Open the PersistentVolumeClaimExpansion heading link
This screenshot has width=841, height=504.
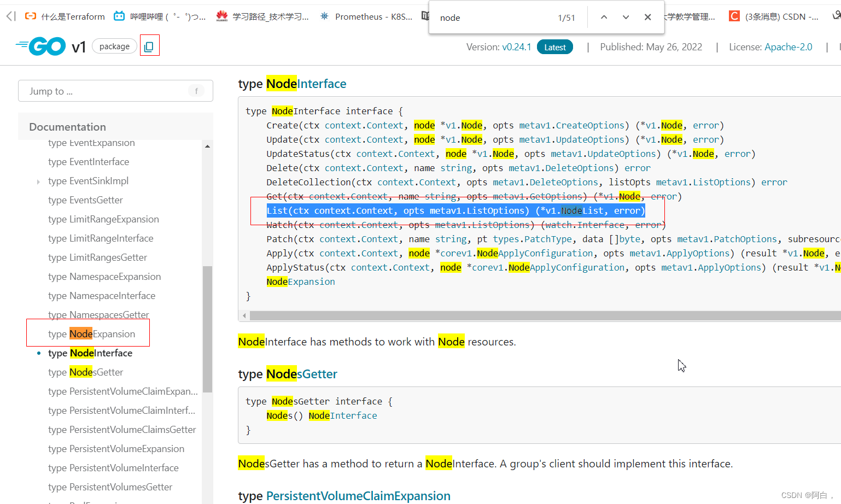358,496
